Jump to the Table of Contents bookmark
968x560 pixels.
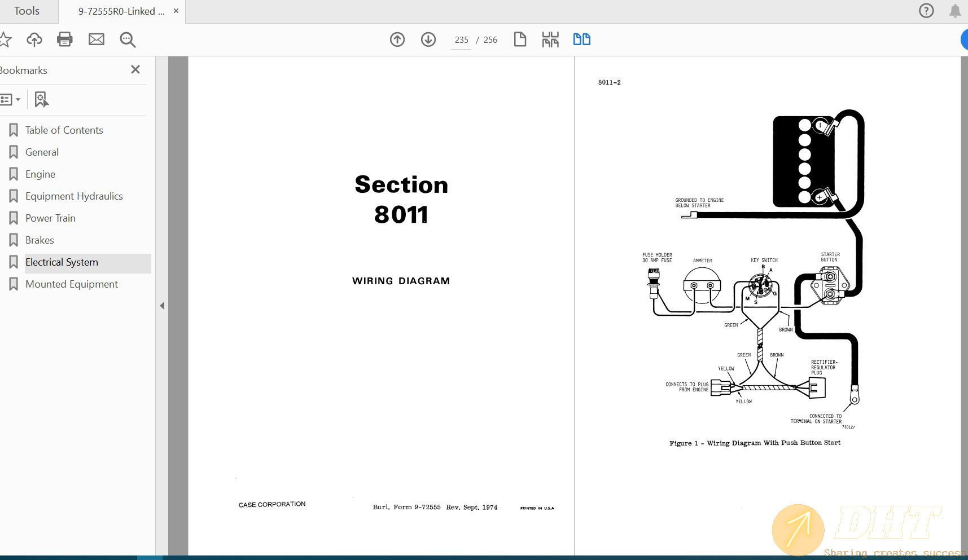[64, 130]
